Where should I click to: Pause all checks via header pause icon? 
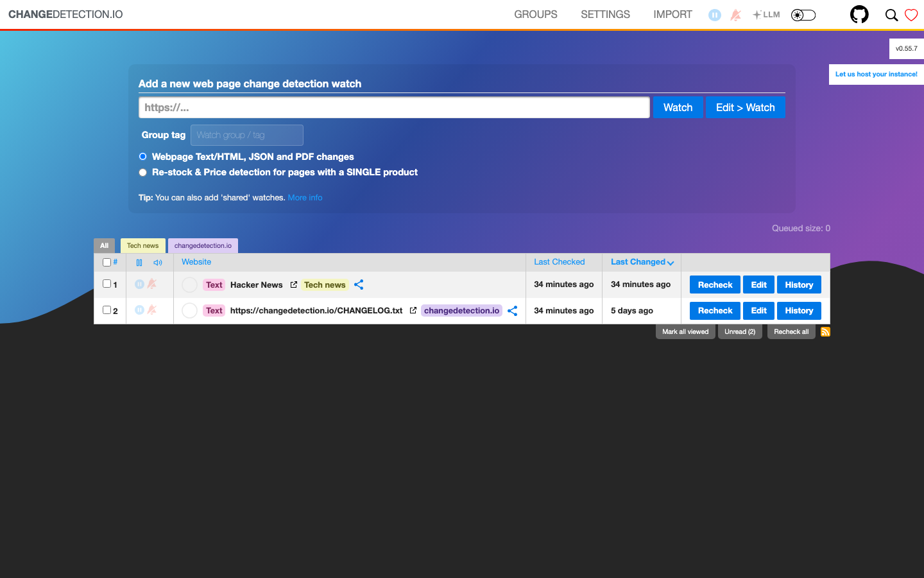[714, 15]
